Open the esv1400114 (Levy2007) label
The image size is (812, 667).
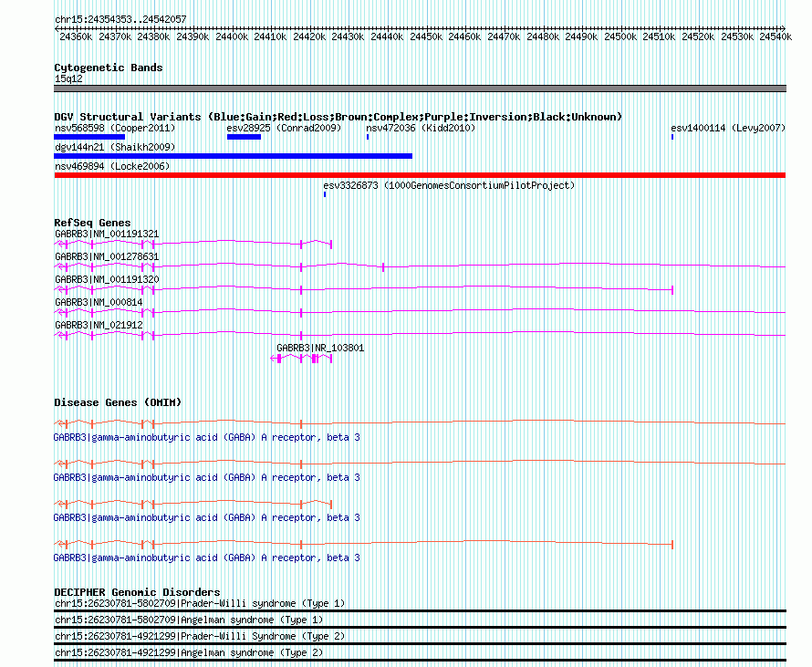(728, 128)
